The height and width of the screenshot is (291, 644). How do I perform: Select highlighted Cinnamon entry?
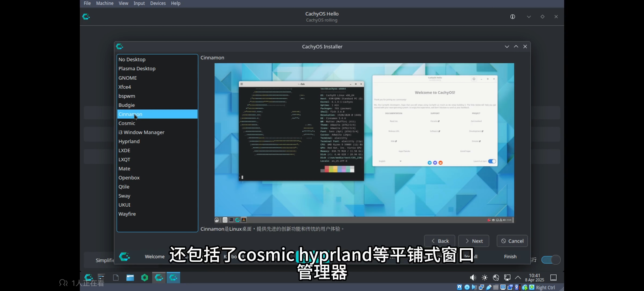pos(157,114)
